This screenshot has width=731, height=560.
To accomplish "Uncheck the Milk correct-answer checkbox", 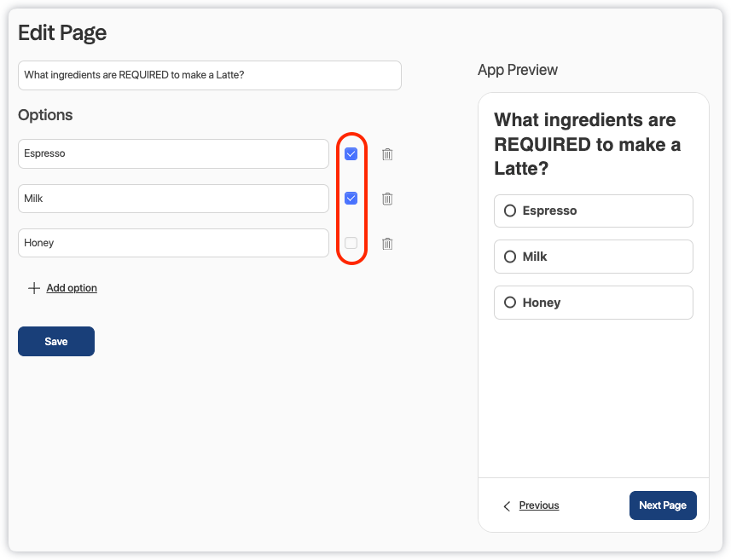I will (351, 199).
